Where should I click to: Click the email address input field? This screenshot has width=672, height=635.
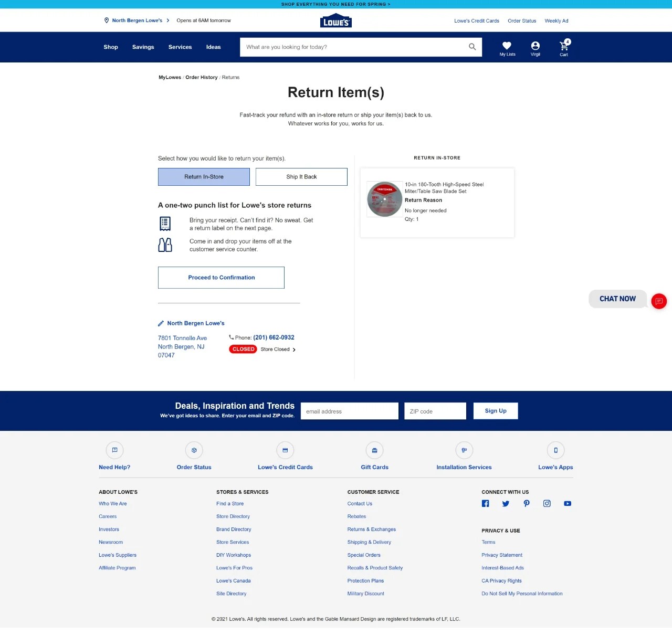click(349, 411)
